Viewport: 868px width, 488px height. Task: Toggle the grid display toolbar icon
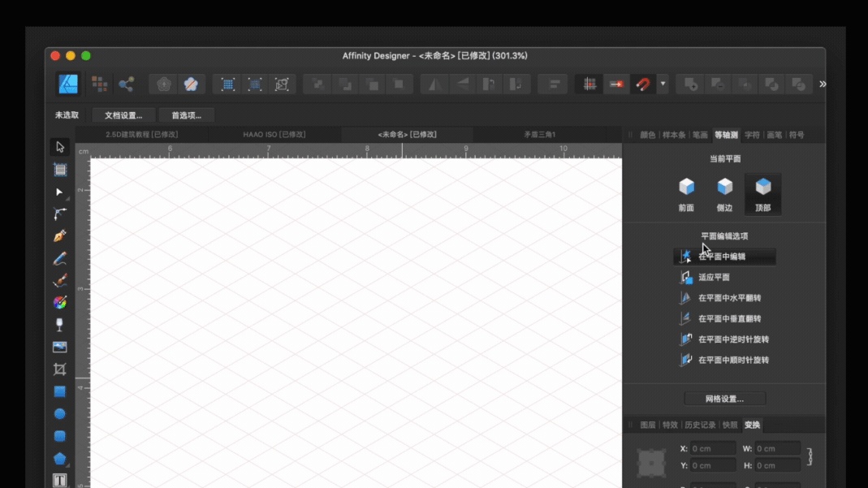click(589, 84)
